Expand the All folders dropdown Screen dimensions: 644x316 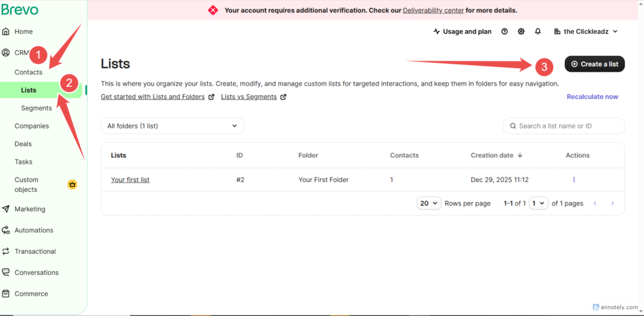172,126
